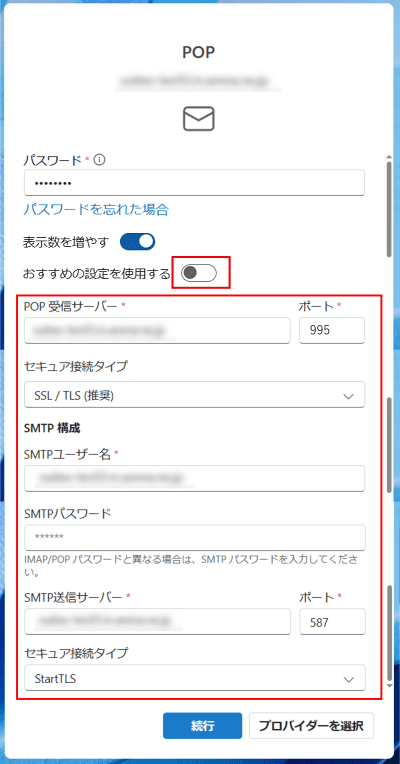
Task: Click the envelope mail icon
Action: tap(199, 119)
